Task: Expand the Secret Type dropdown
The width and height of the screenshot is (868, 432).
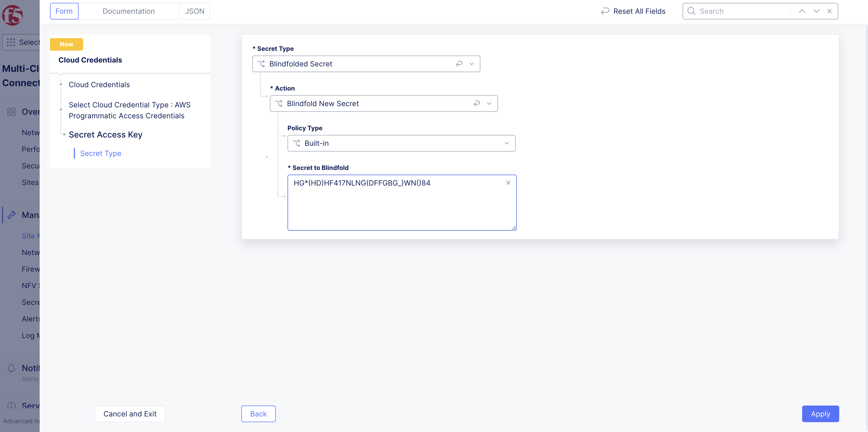Action: [x=471, y=63]
